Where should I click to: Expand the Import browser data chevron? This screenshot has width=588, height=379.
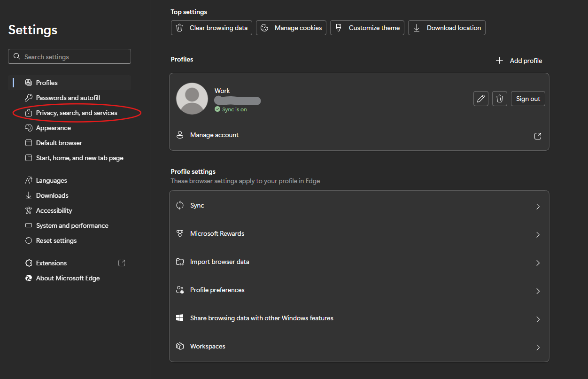[x=538, y=263]
